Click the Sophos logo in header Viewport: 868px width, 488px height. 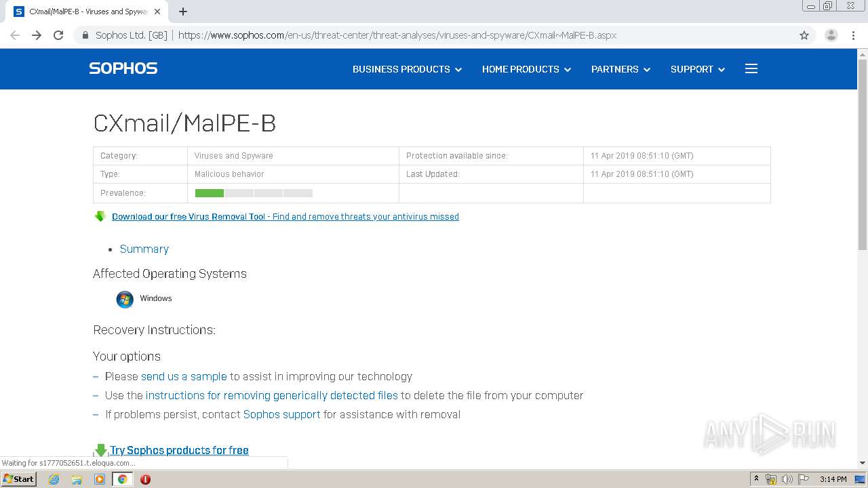point(123,68)
